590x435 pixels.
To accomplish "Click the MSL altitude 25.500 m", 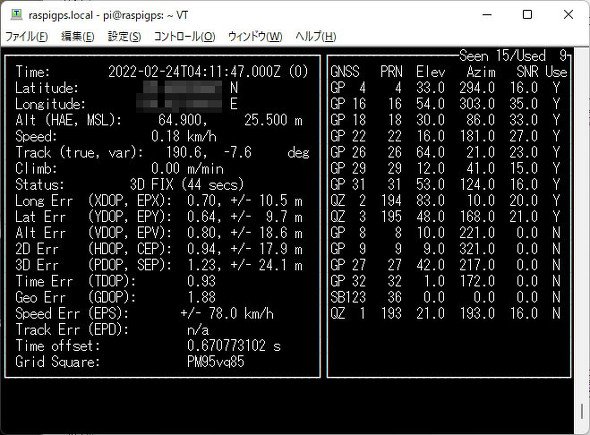I will [x=274, y=120].
